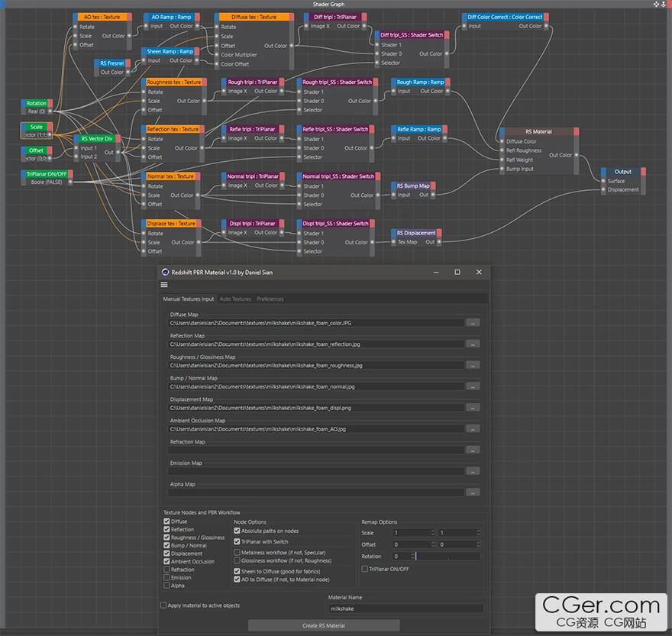Switch to the Auto Textures tab
The width and height of the screenshot is (672, 636).
235,299
